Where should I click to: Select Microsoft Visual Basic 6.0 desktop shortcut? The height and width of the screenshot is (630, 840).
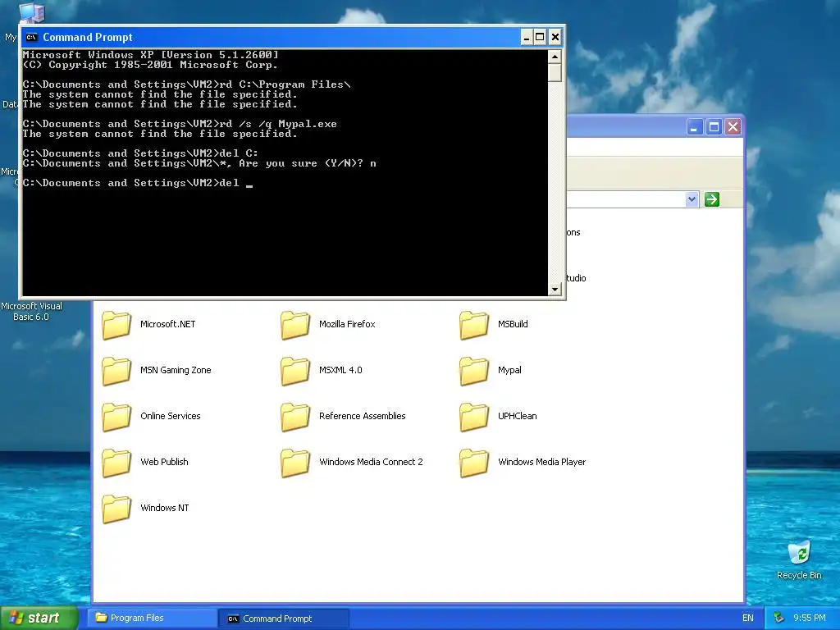[x=31, y=311]
